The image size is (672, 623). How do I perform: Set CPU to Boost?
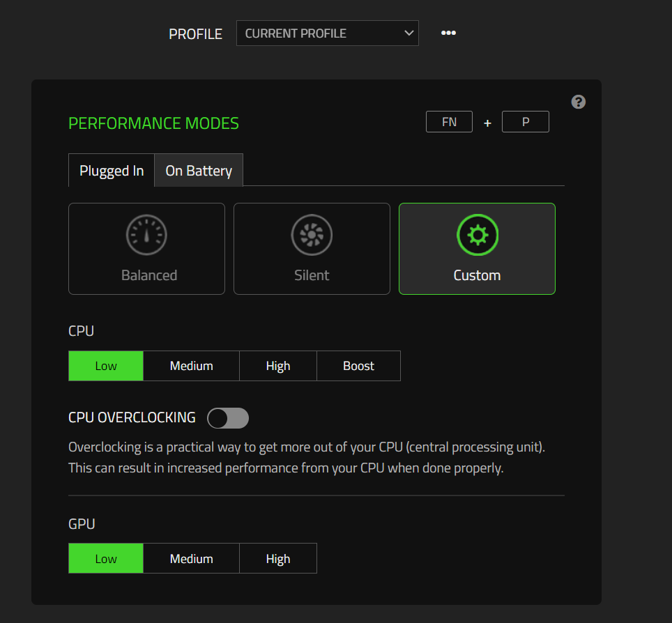click(358, 366)
